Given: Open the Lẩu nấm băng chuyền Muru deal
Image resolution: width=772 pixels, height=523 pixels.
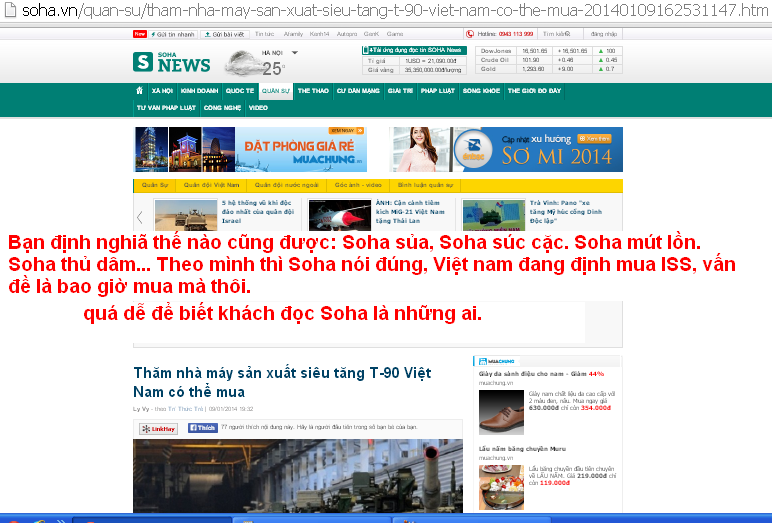Looking at the screenshot, I should coord(522,449).
